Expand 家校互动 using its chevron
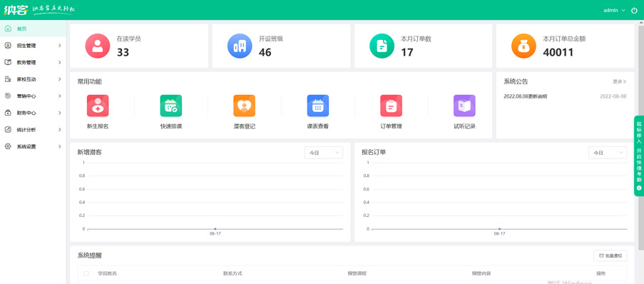Viewport: 644px width, 284px height. point(60,79)
